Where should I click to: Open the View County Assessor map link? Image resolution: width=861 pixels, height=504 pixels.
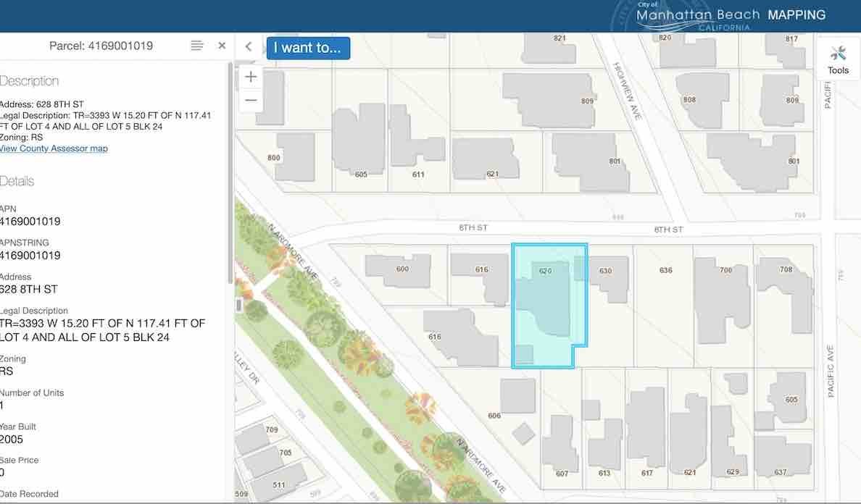pyautogui.click(x=54, y=148)
